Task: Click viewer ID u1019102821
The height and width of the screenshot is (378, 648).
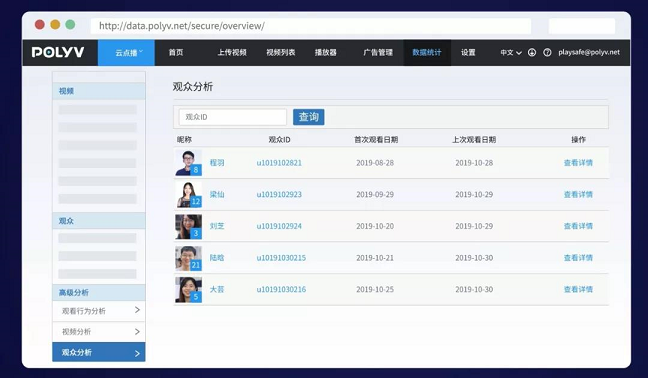Action: pos(279,163)
